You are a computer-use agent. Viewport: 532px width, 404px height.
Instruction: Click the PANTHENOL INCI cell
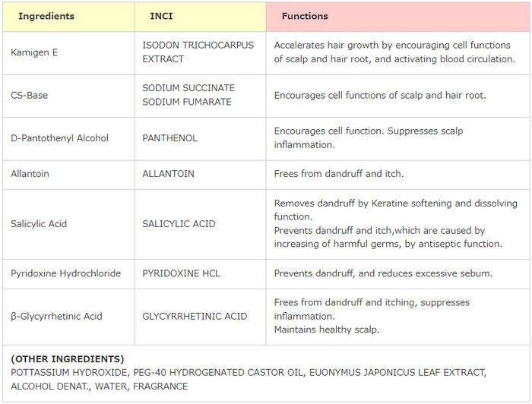(169, 138)
